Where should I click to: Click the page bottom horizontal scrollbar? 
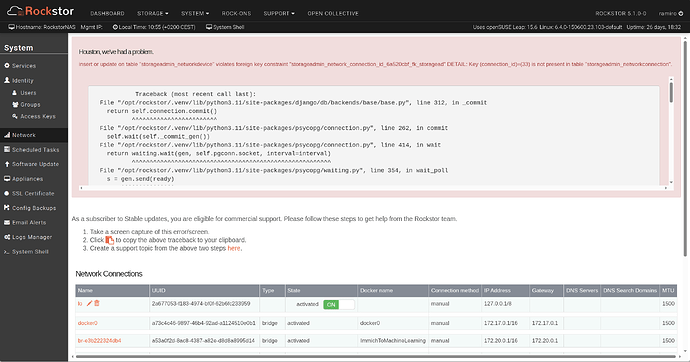pos(375,356)
